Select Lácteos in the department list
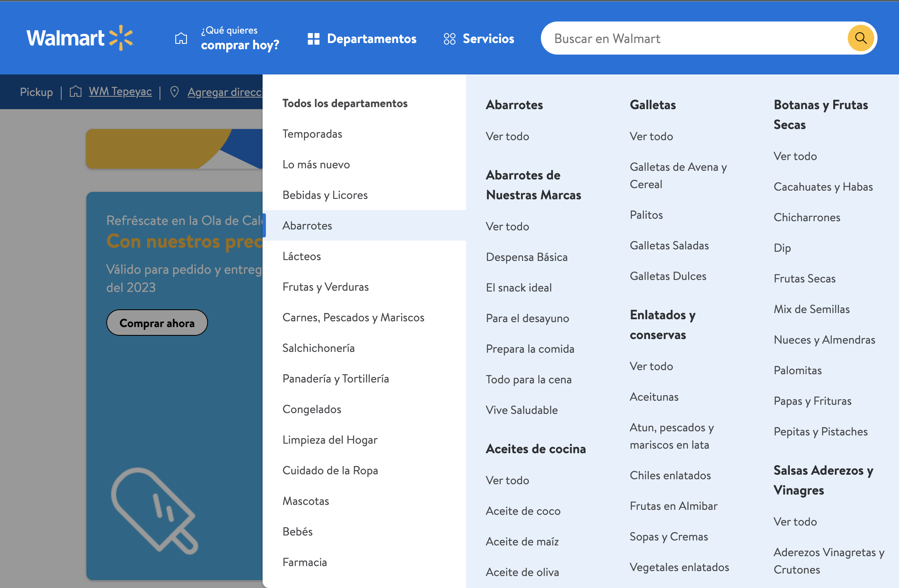Image resolution: width=899 pixels, height=588 pixels. [301, 256]
